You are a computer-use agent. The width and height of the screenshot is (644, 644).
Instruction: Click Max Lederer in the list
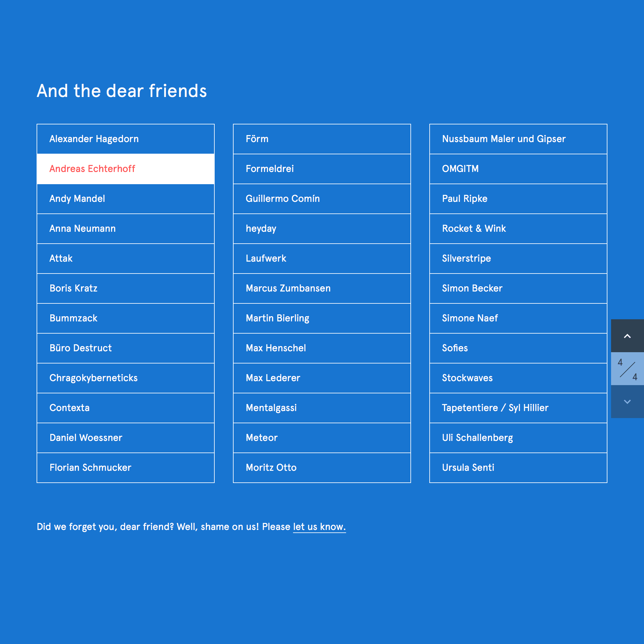pyautogui.click(x=322, y=378)
